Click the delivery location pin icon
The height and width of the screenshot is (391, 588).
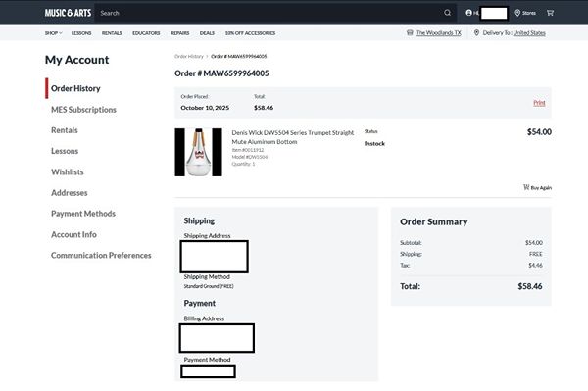pos(476,33)
